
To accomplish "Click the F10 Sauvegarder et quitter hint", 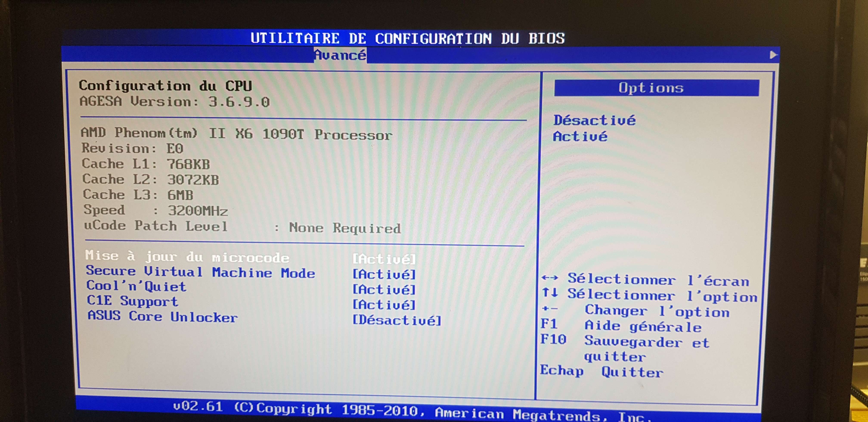I will 625,348.
